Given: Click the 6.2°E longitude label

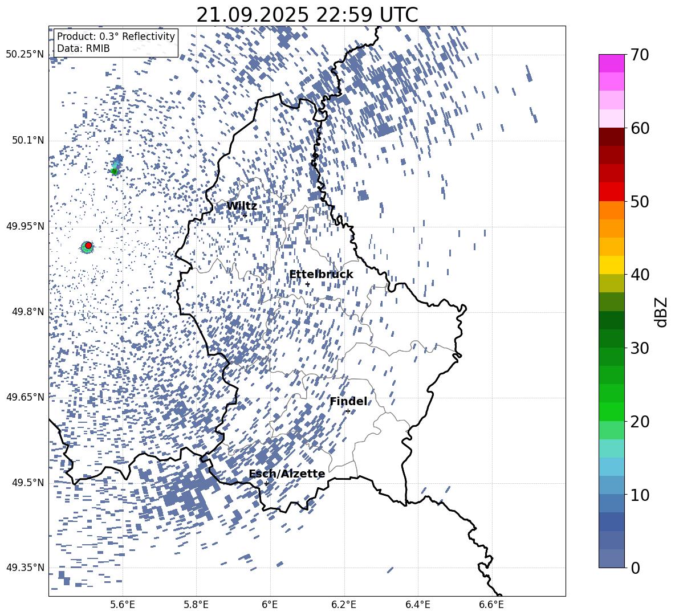Looking at the screenshot, I should pyautogui.click(x=344, y=605).
